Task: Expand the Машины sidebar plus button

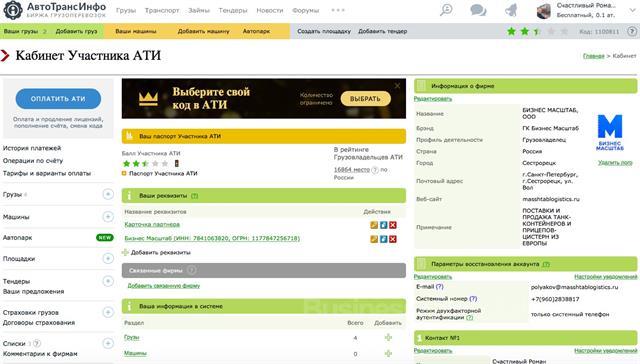Action: pos(108,217)
